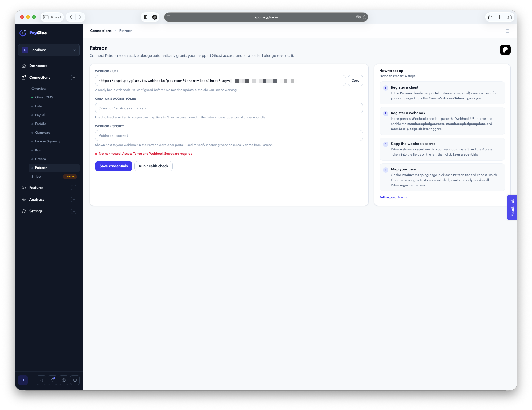This screenshot has width=532, height=410.
Task: Go forward in browser history
Action: click(80, 17)
